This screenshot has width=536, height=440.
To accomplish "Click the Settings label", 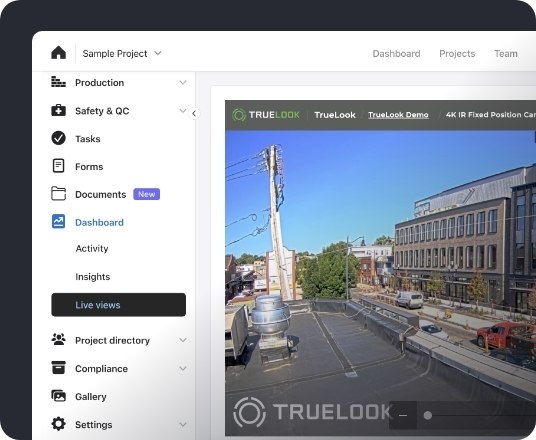I will tap(94, 425).
